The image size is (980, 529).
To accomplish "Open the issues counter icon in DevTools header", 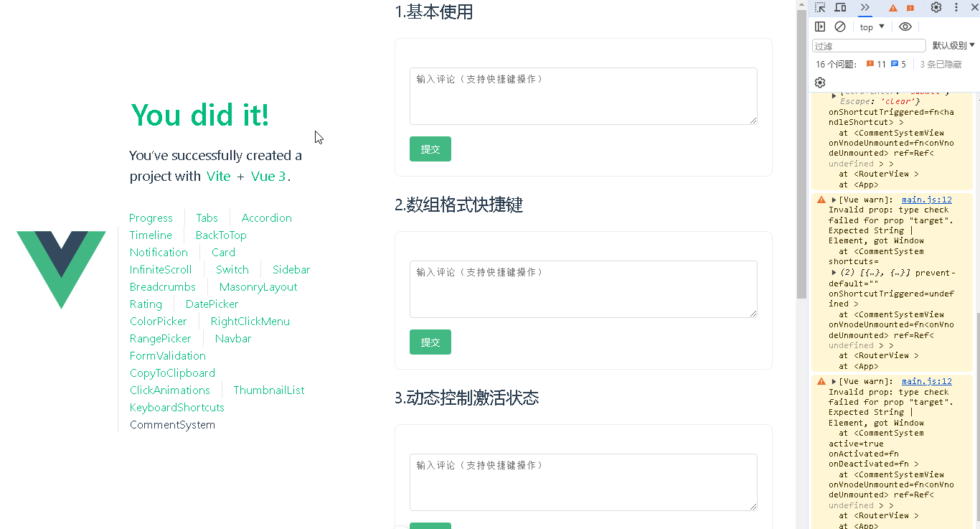I will click(x=910, y=8).
